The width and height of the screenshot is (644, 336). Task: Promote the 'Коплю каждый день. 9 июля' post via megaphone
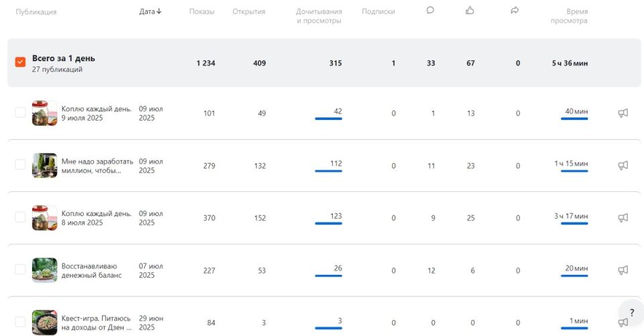pyautogui.click(x=623, y=113)
